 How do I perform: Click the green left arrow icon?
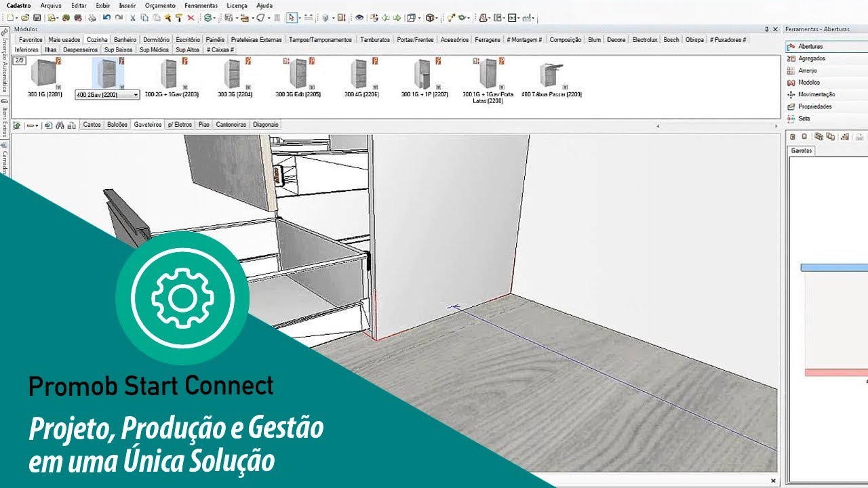(x=387, y=18)
